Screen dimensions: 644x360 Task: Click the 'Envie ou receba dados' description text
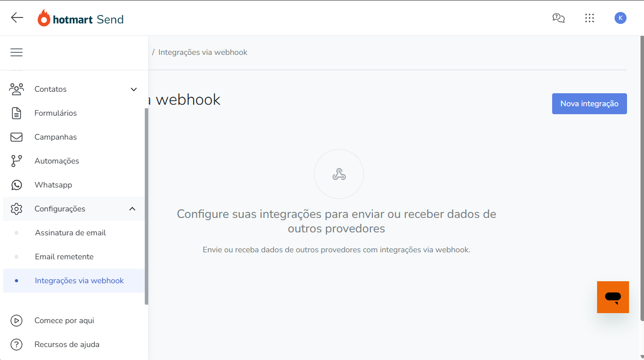336,250
